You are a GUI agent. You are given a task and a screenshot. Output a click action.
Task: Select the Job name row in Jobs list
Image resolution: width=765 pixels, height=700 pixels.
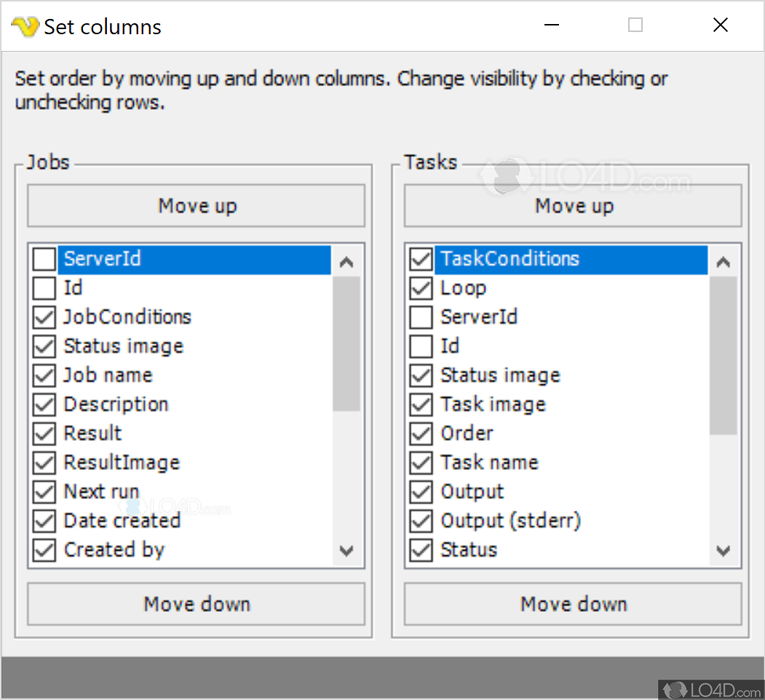coord(109,375)
